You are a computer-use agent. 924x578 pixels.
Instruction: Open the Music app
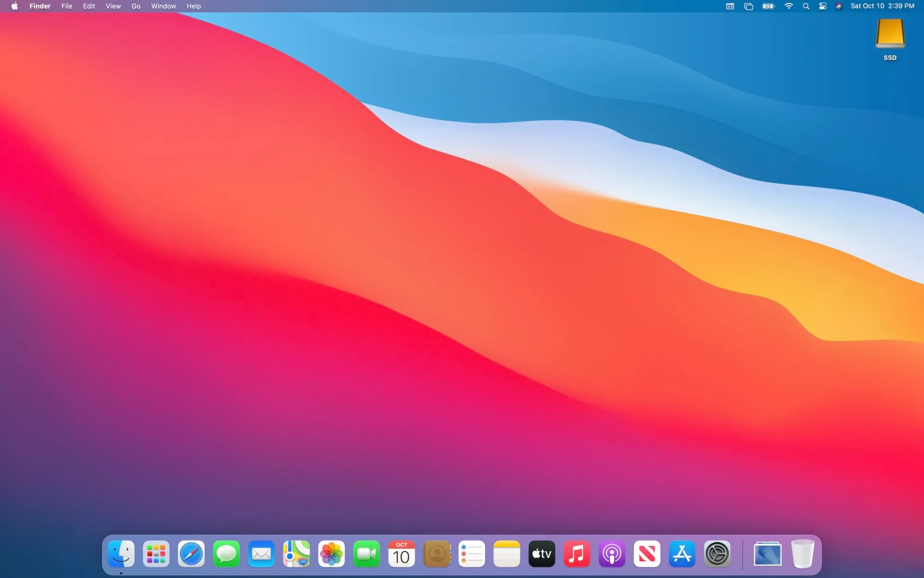577,553
